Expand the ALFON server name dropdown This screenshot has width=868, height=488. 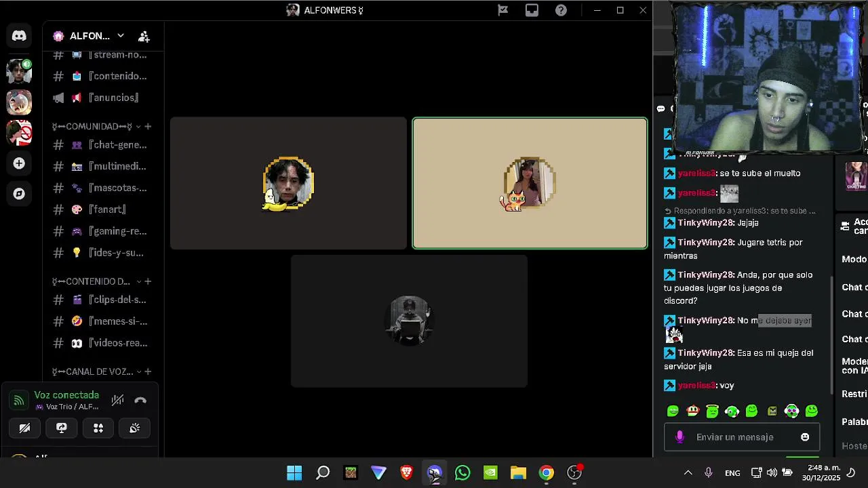pyautogui.click(x=120, y=36)
